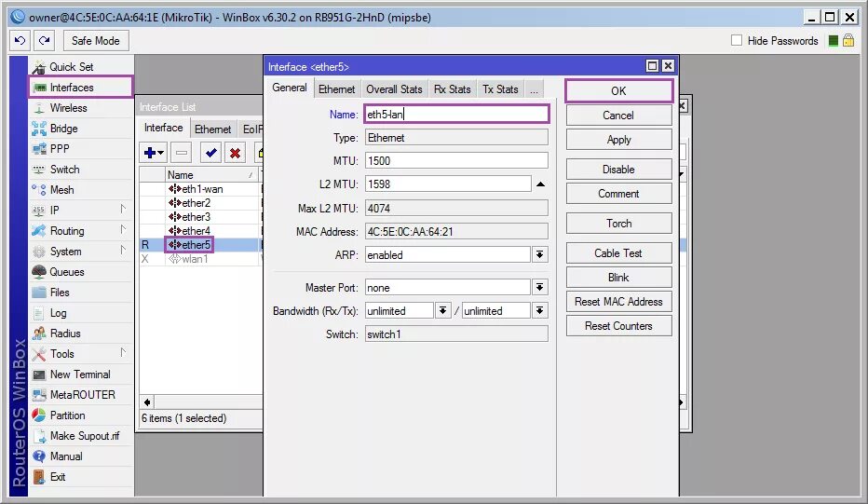Click the L2 MTU input field

click(448, 184)
